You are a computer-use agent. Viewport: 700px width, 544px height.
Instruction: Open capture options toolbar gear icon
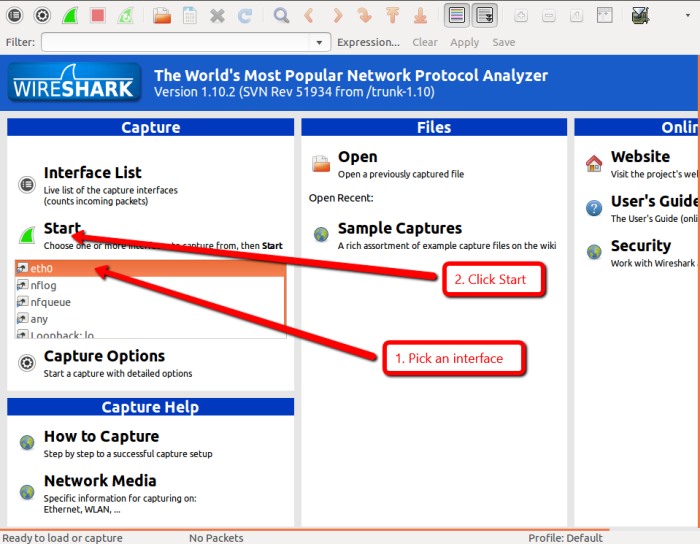[x=42, y=16]
